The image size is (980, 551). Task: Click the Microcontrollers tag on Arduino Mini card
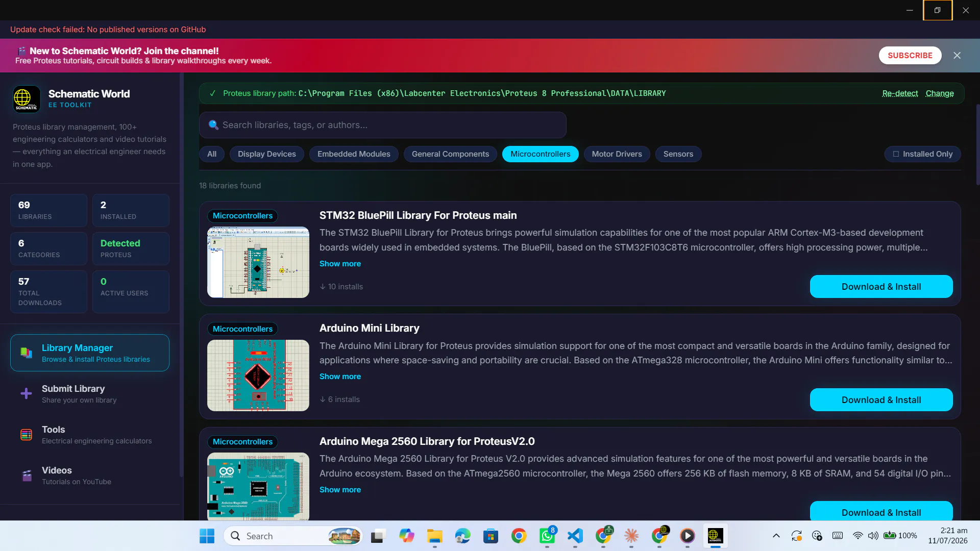point(242,329)
